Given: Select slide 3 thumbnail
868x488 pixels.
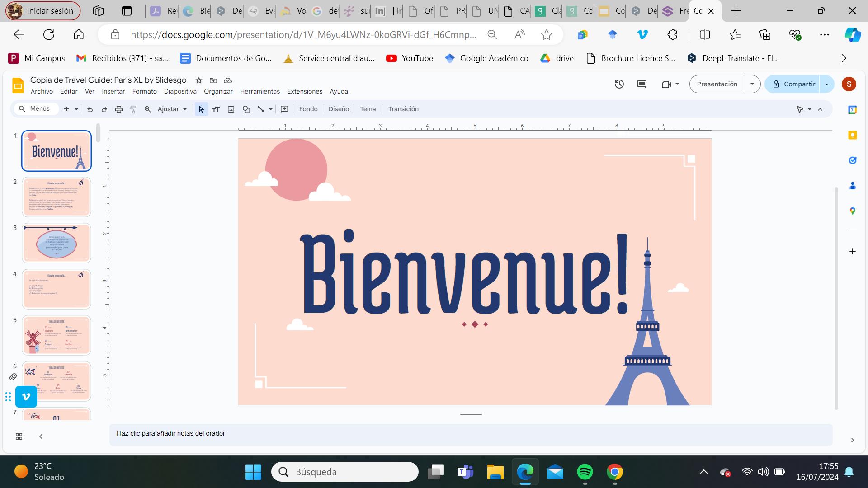Looking at the screenshot, I should coord(57,243).
